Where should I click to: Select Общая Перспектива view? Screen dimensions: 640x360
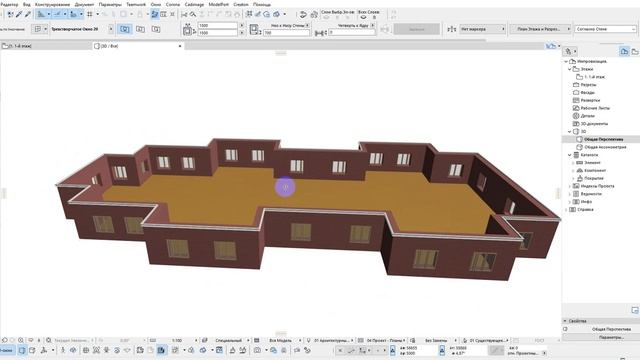[x=603, y=140]
